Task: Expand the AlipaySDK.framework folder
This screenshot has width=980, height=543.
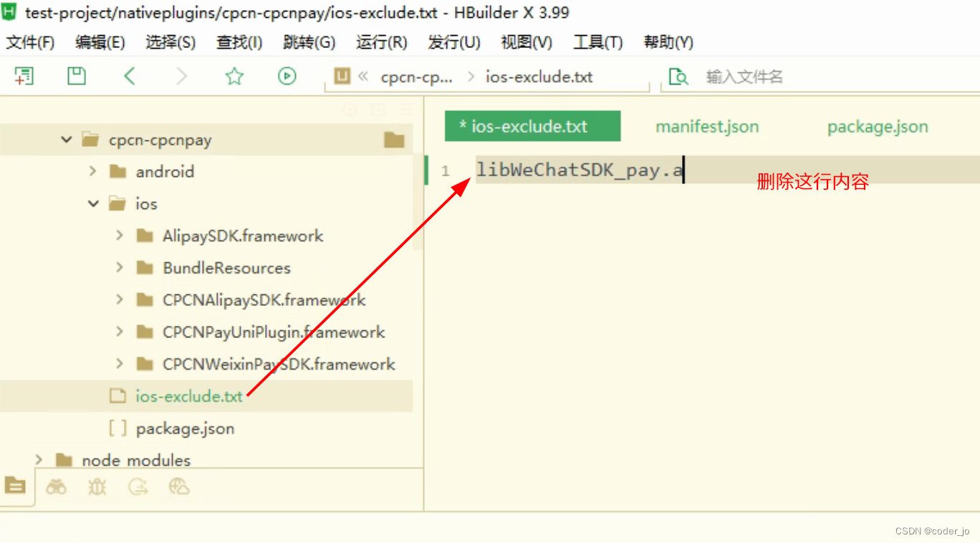Action: [x=120, y=236]
